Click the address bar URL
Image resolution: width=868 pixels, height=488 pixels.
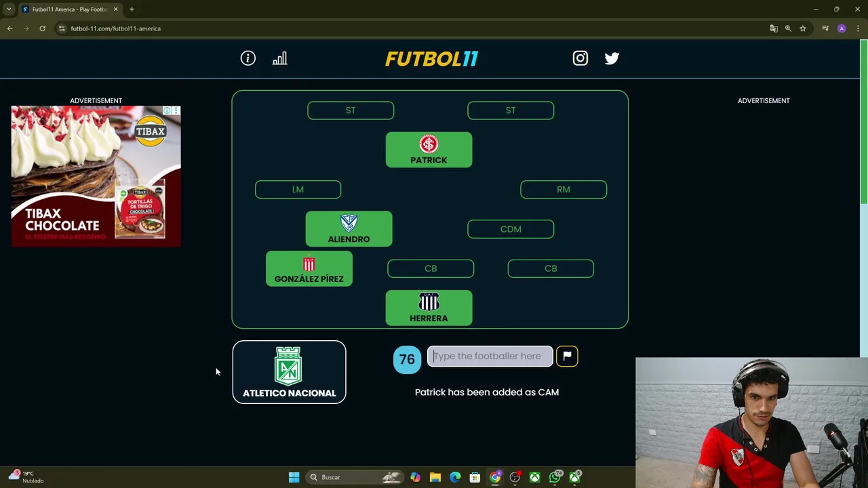point(115,28)
